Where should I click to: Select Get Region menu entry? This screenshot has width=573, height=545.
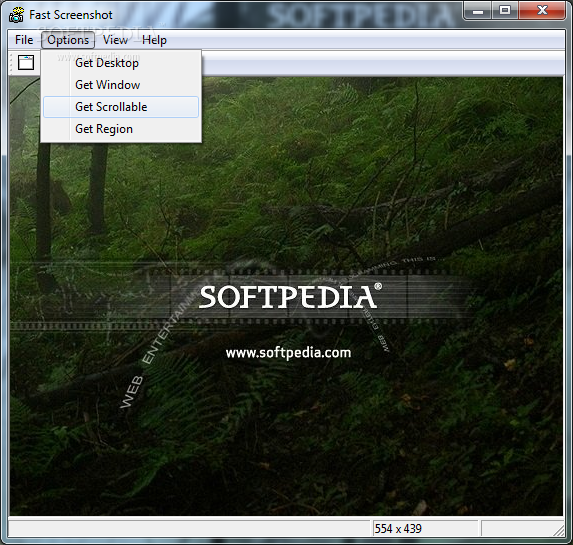[x=121, y=129]
